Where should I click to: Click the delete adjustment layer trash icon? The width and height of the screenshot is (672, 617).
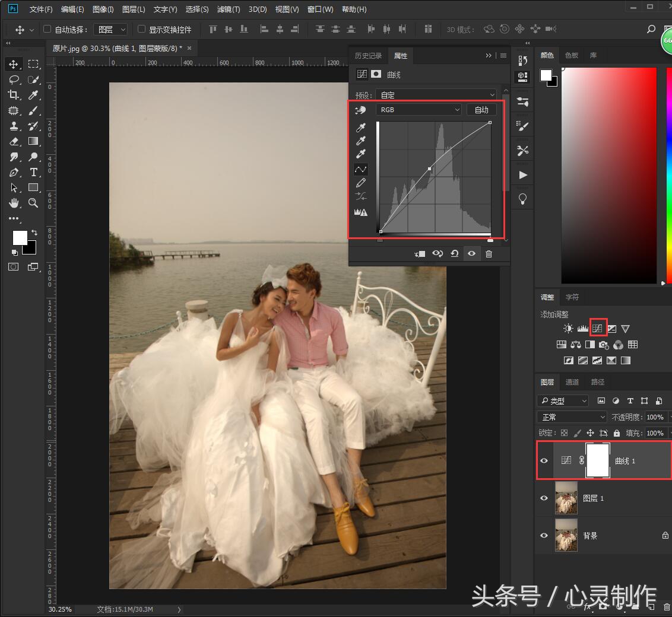pyautogui.click(x=489, y=253)
